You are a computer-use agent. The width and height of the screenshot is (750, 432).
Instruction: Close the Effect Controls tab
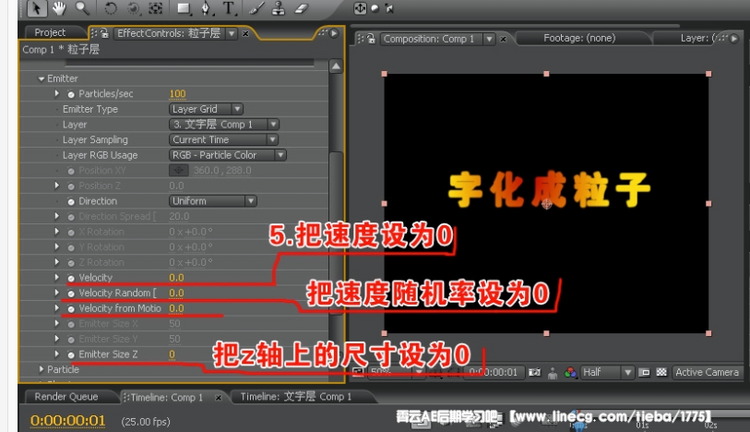click(245, 33)
